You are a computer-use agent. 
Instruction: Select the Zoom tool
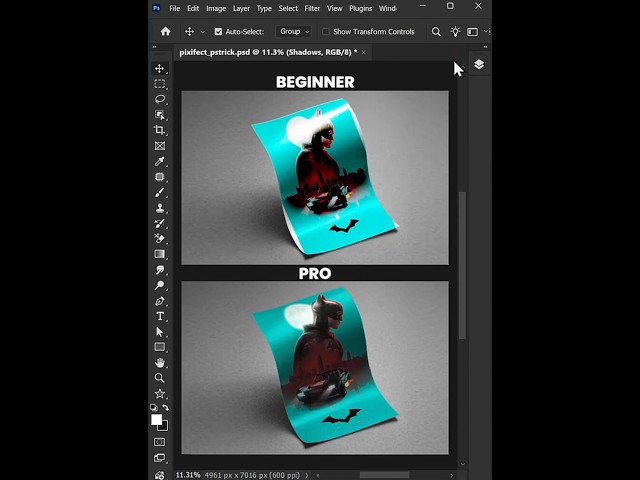[x=160, y=378]
